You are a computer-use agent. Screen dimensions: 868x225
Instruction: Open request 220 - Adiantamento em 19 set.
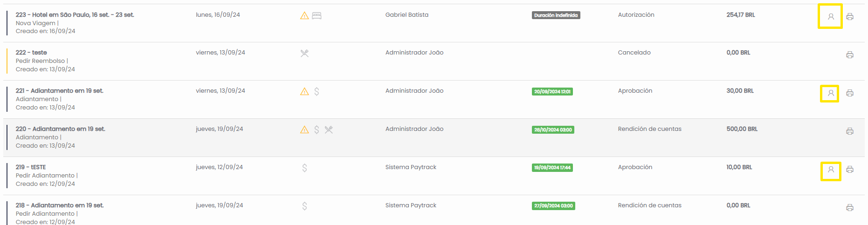pyautogui.click(x=60, y=129)
